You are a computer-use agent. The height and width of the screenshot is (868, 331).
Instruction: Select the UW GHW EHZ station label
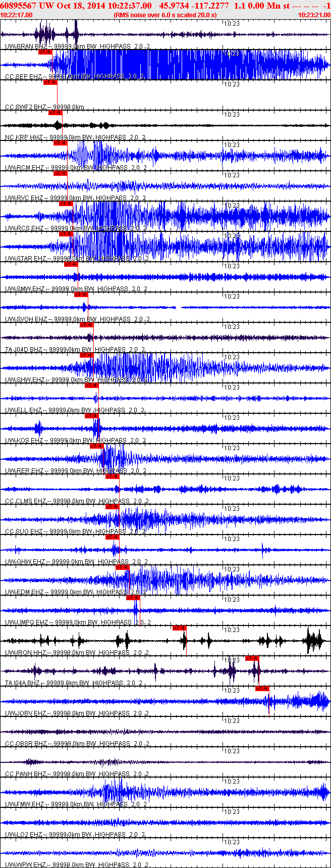(76, 562)
